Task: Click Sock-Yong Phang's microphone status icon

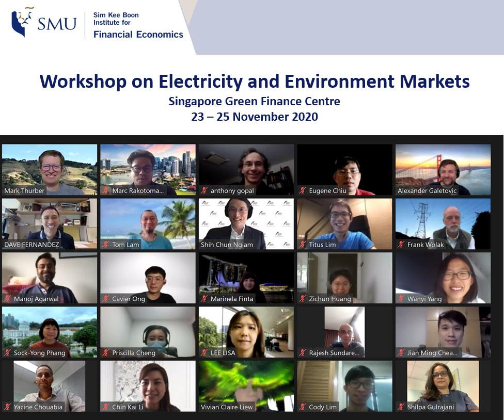Action: click(x=7, y=352)
